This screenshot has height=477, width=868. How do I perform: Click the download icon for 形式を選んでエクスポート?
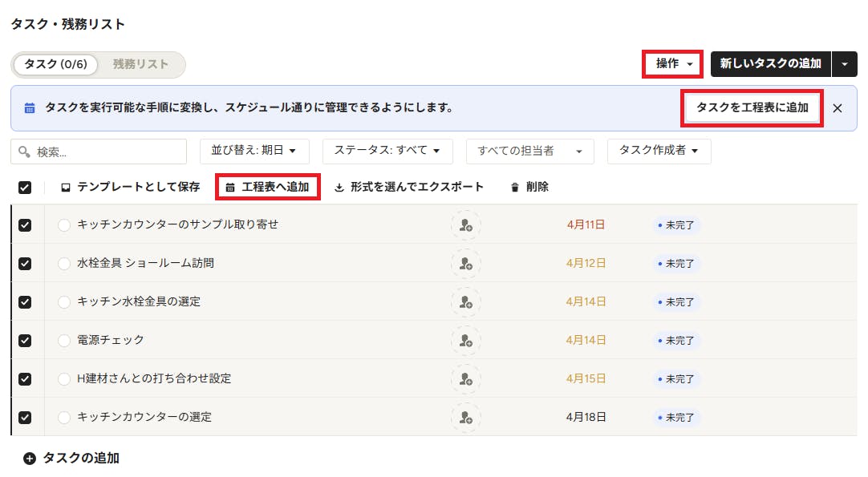pos(339,188)
